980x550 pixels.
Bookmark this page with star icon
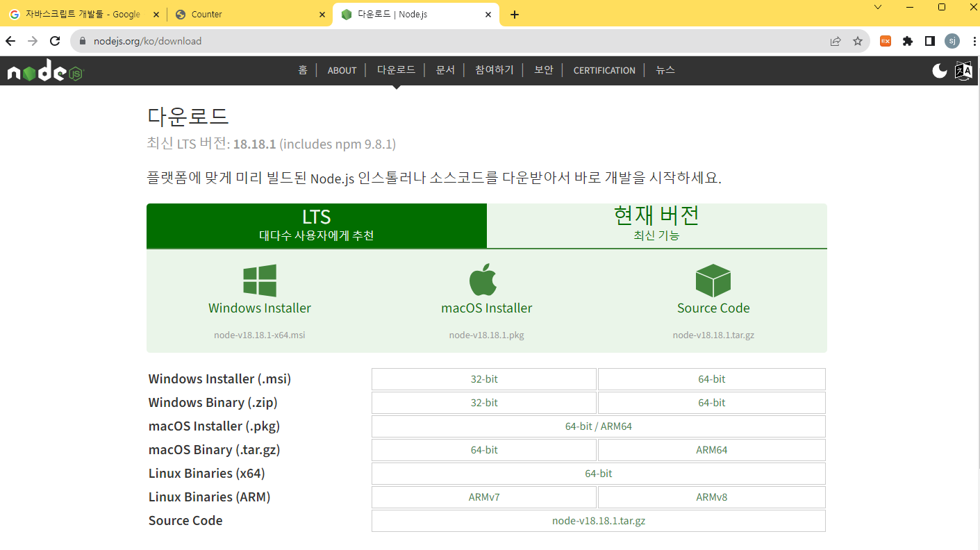point(858,41)
